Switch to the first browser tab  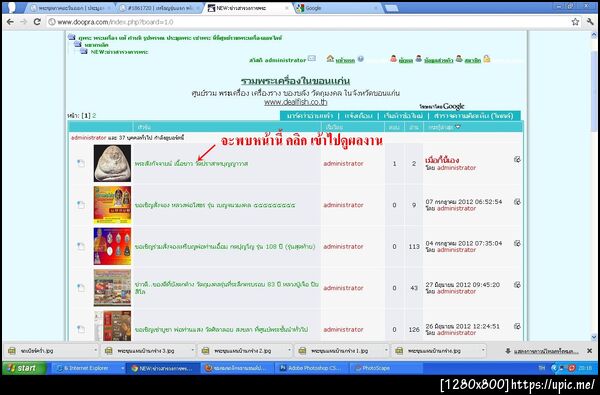point(70,8)
